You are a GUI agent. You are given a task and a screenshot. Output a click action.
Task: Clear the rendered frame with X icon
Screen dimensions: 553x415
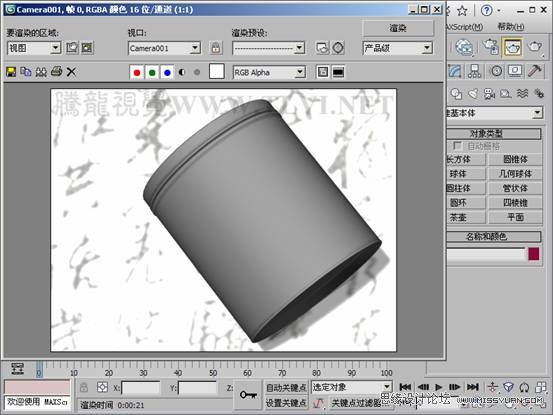71,72
